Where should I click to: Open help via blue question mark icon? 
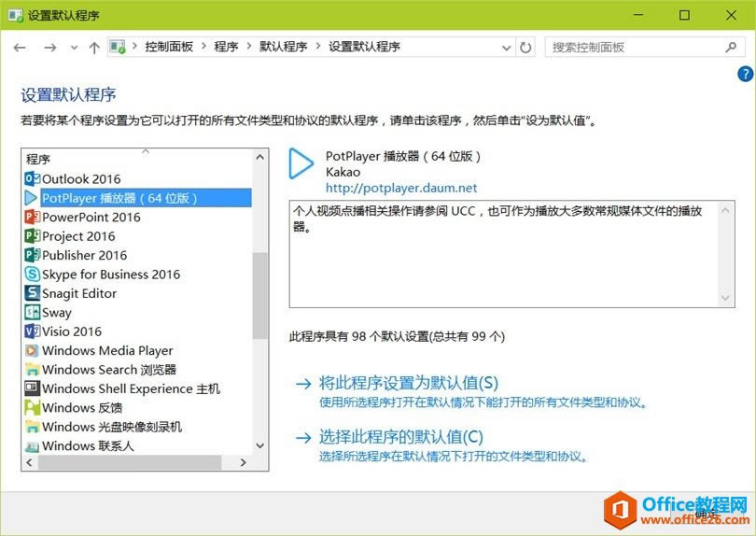pos(745,74)
